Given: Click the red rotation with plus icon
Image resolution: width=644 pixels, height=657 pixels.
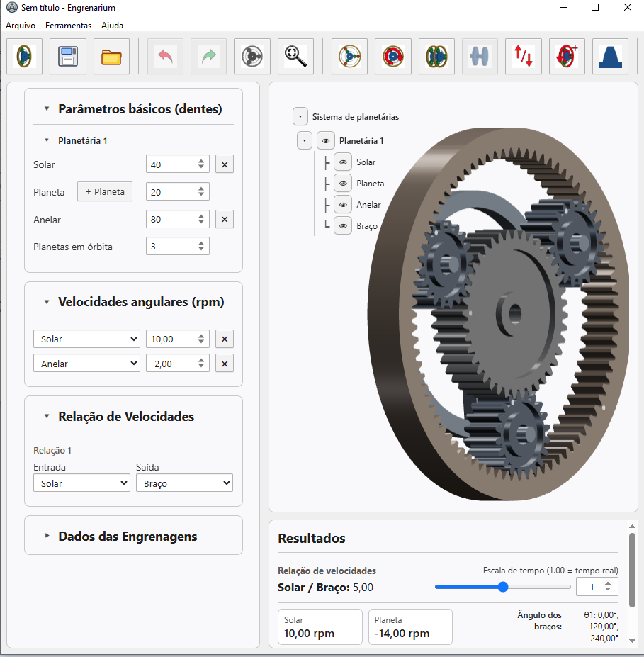Looking at the screenshot, I should 567,56.
